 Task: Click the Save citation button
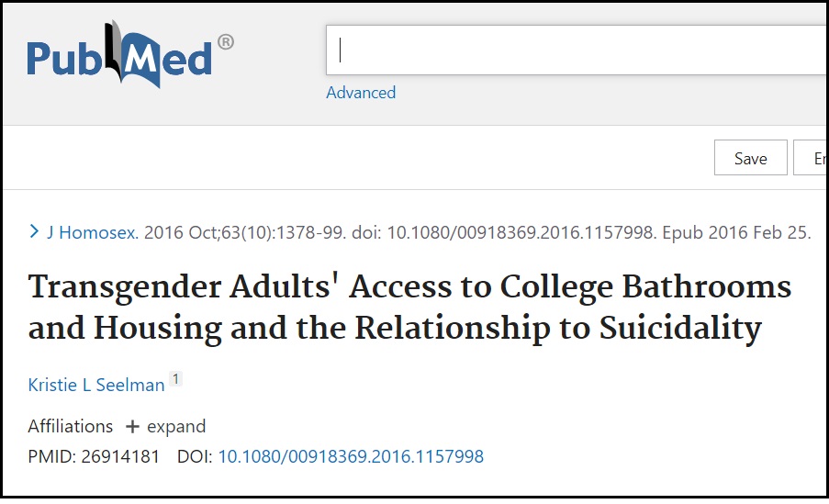750,158
